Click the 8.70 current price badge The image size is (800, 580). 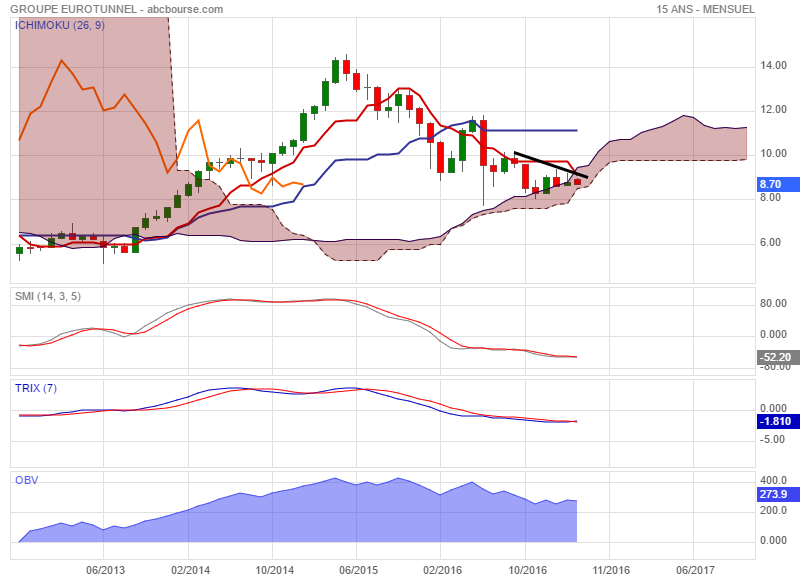[778, 184]
